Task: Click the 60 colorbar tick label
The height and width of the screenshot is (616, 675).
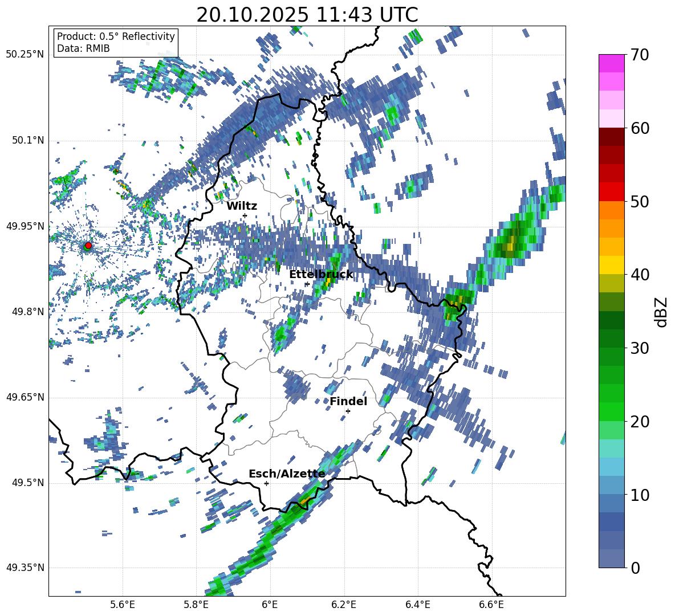Action: (x=640, y=128)
